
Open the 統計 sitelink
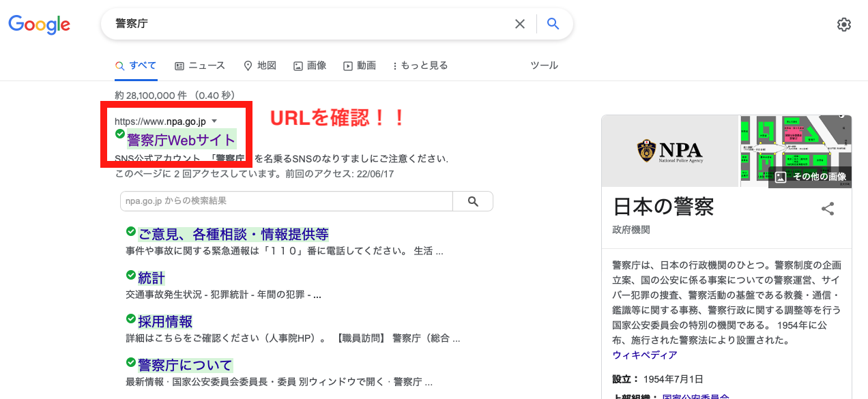pyautogui.click(x=151, y=278)
